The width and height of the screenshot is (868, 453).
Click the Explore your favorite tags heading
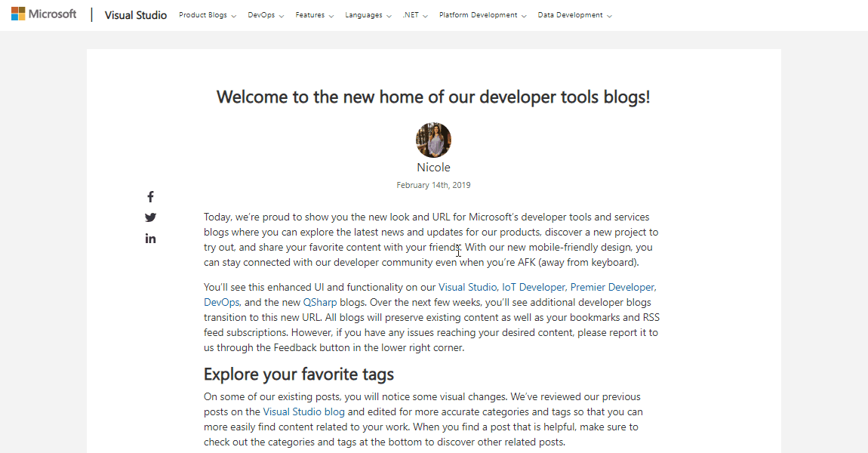click(299, 374)
